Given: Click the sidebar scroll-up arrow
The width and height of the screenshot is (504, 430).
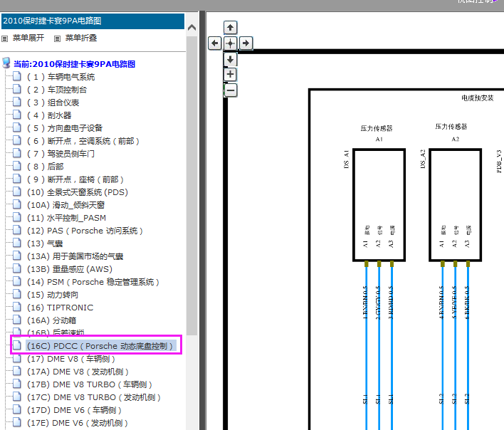Looking at the screenshot, I should click(x=191, y=28).
